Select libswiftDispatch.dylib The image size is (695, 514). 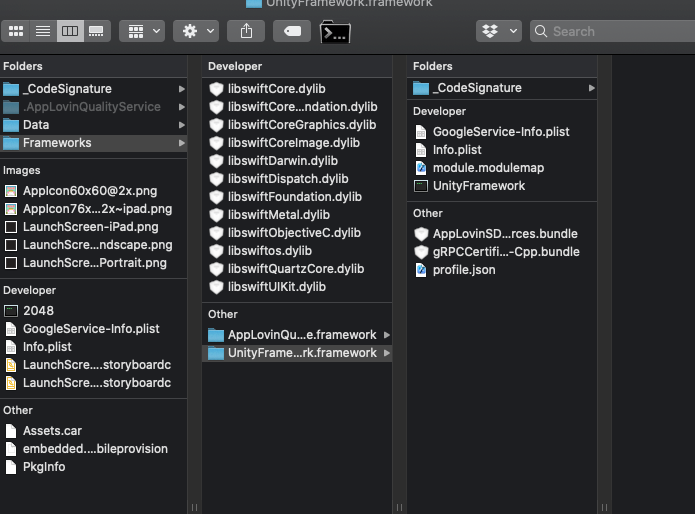[297, 179]
